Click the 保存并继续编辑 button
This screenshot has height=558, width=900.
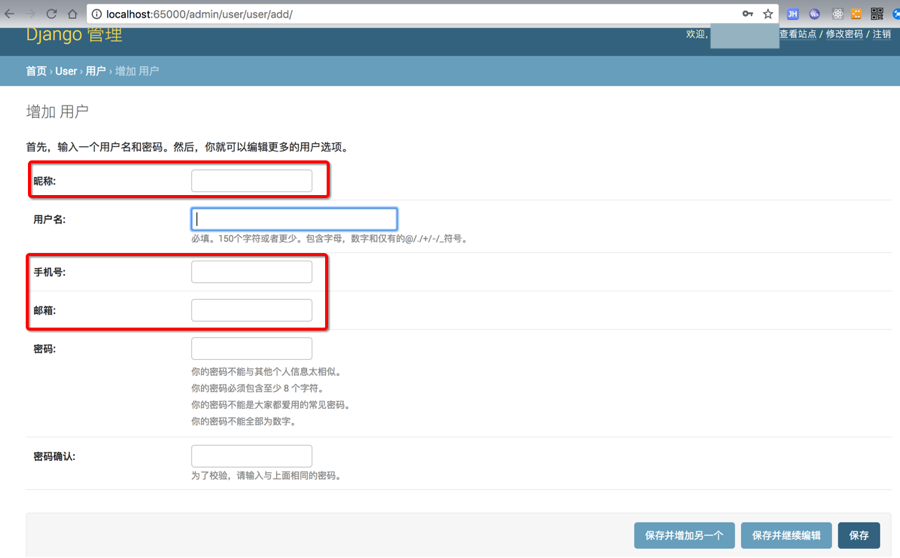(x=786, y=535)
